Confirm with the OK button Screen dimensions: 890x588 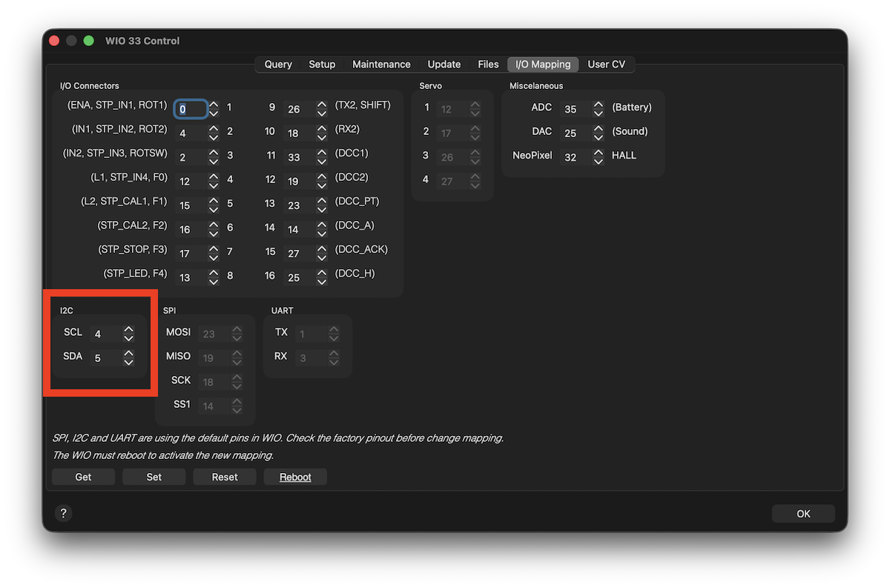click(x=803, y=514)
